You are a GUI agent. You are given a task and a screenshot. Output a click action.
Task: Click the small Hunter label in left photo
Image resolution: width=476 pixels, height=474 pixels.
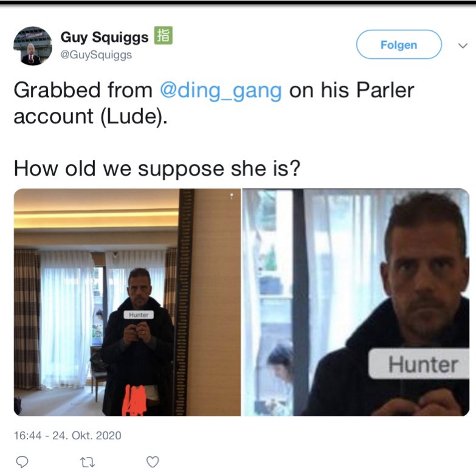(x=139, y=315)
